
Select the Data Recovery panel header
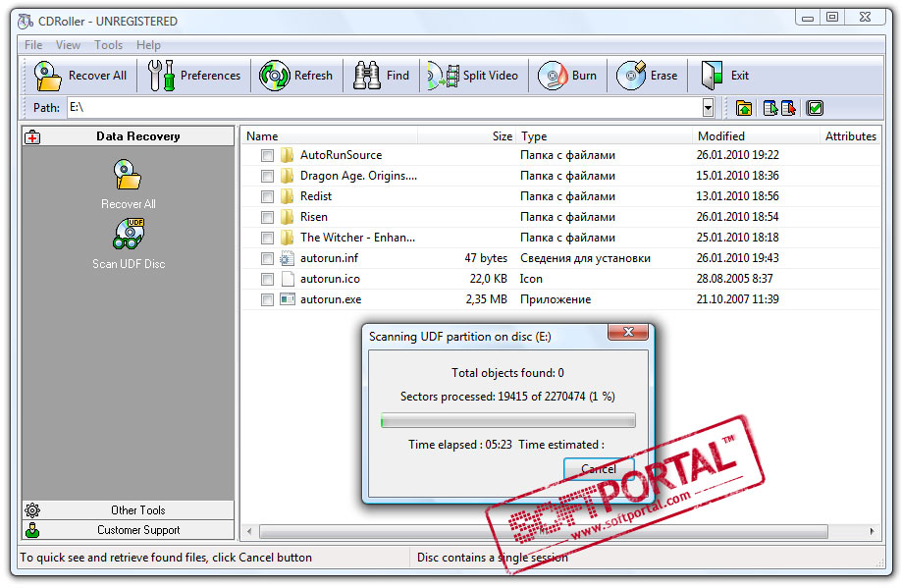coord(129,136)
